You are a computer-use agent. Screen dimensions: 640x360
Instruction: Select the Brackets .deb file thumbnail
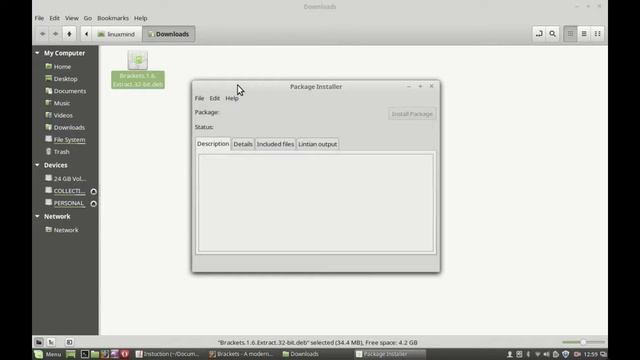pos(138,60)
